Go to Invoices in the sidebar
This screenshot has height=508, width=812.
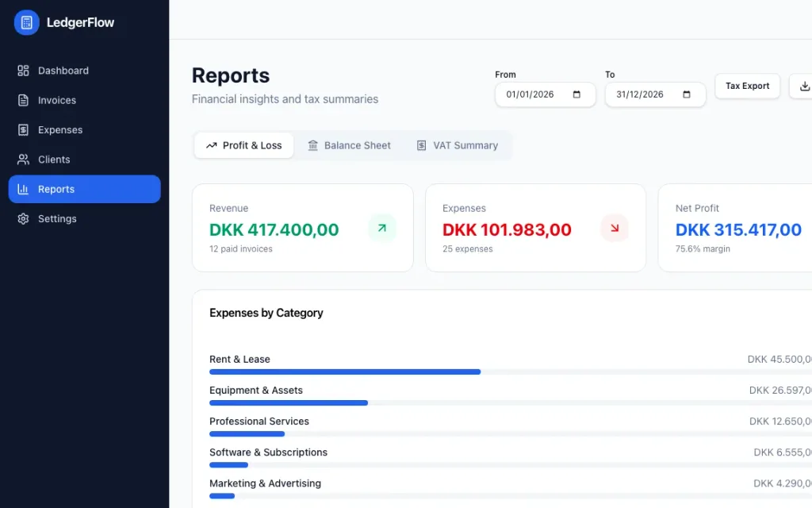84,100
